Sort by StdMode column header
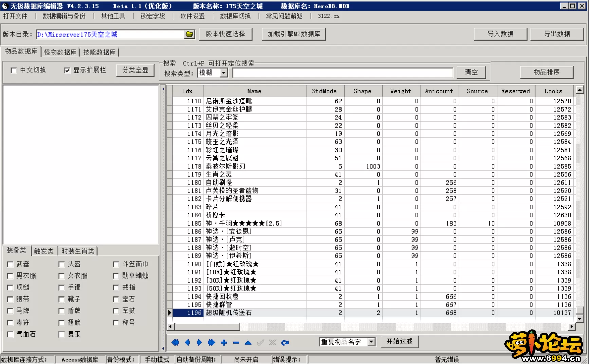This screenshot has width=589, height=364. [325, 91]
